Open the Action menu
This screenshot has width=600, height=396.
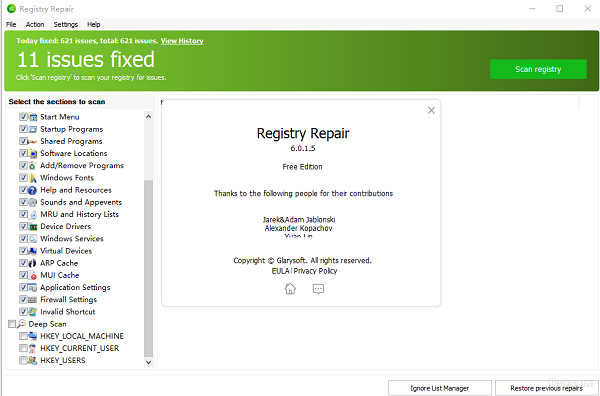(x=35, y=24)
